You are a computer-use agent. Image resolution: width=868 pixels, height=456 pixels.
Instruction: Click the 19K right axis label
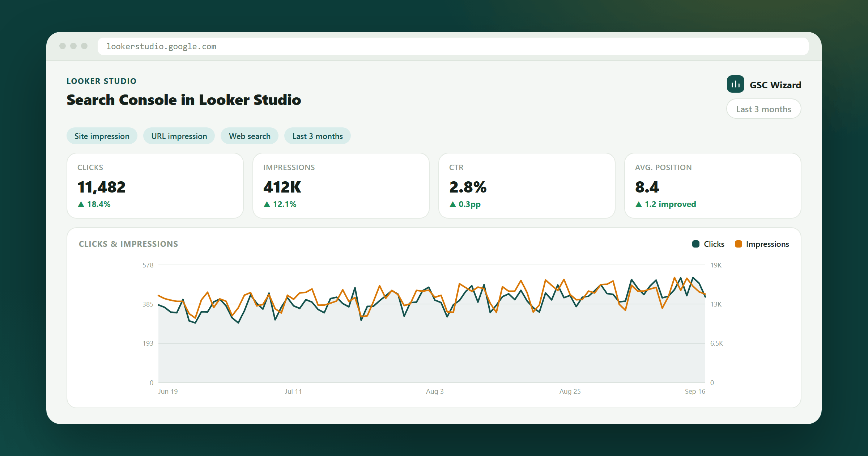click(x=716, y=265)
